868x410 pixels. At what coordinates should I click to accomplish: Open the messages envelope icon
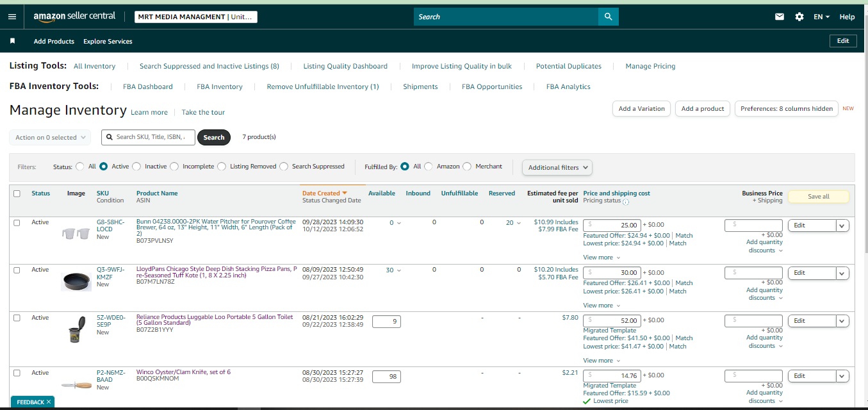pyautogui.click(x=780, y=17)
